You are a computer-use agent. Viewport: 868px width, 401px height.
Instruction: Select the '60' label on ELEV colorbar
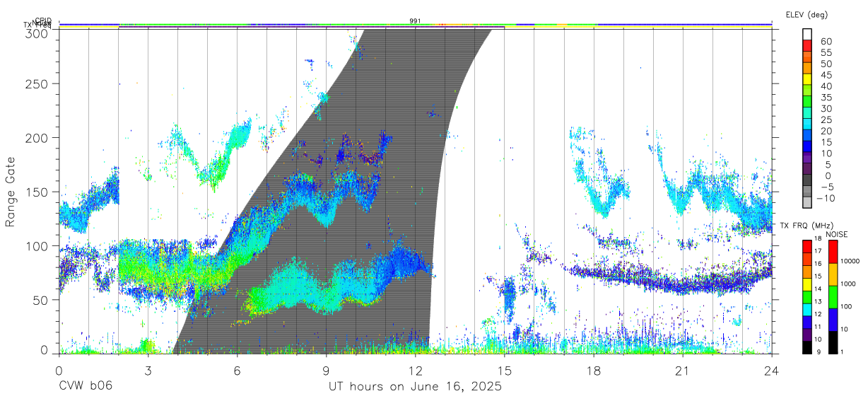tap(826, 41)
